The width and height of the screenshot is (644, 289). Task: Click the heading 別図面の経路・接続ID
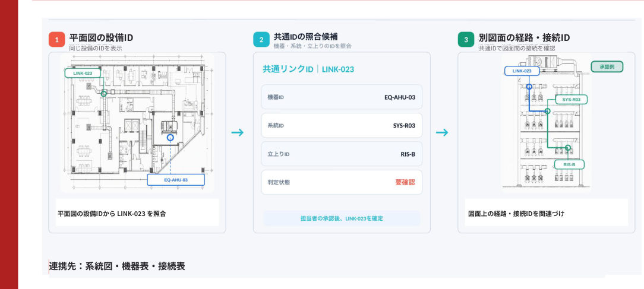click(524, 38)
